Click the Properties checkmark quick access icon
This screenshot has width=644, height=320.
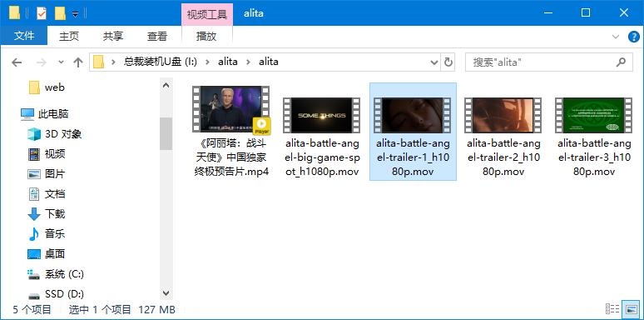(42, 13)
